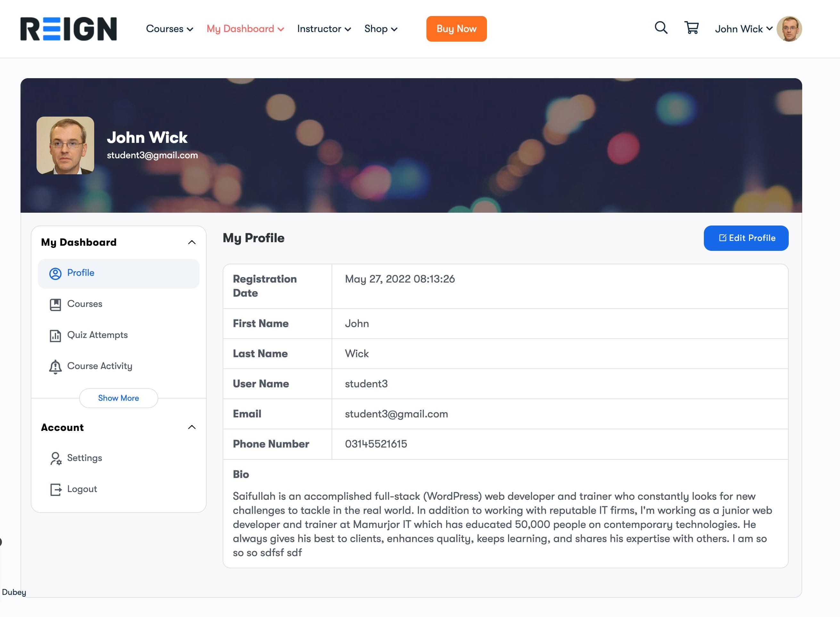Click the Edit Profile button
The image size is (840, 617).
coord(746,238)
